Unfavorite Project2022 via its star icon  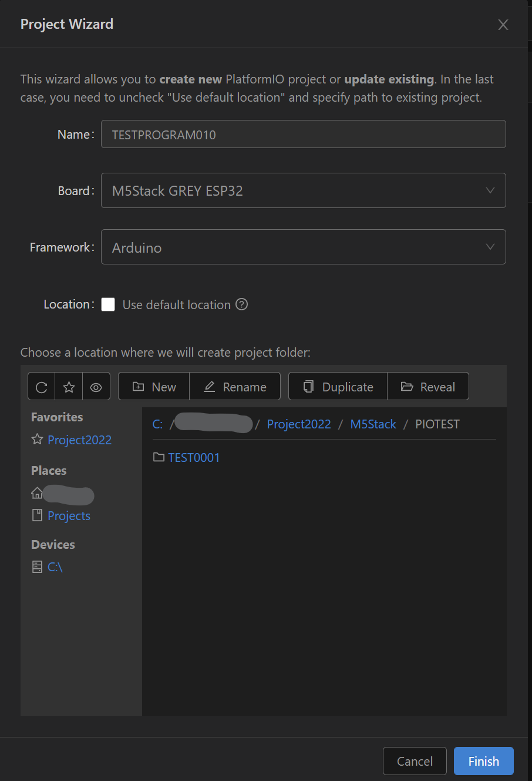coord(36,440)
